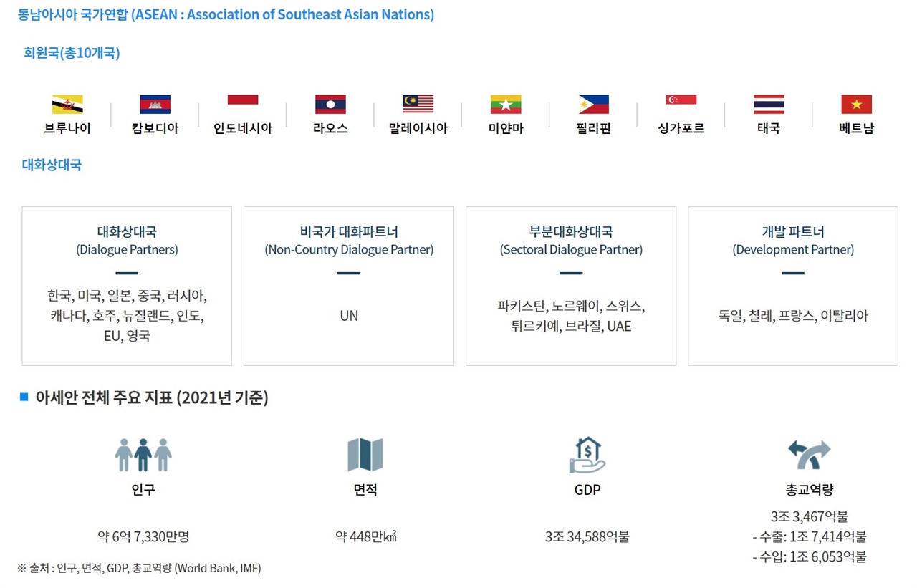Click the Thailand flag icon
The width and height of the screenshot is (917, 588).
(769, 105)
